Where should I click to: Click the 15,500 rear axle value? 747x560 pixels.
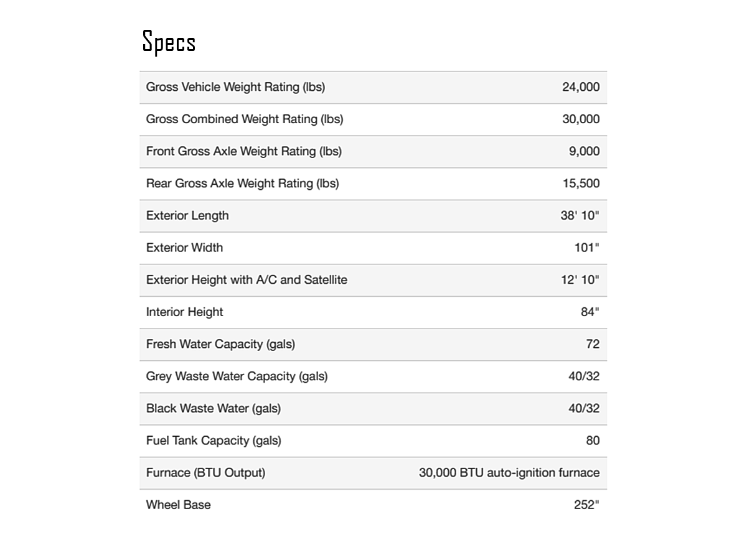point(581,184)
